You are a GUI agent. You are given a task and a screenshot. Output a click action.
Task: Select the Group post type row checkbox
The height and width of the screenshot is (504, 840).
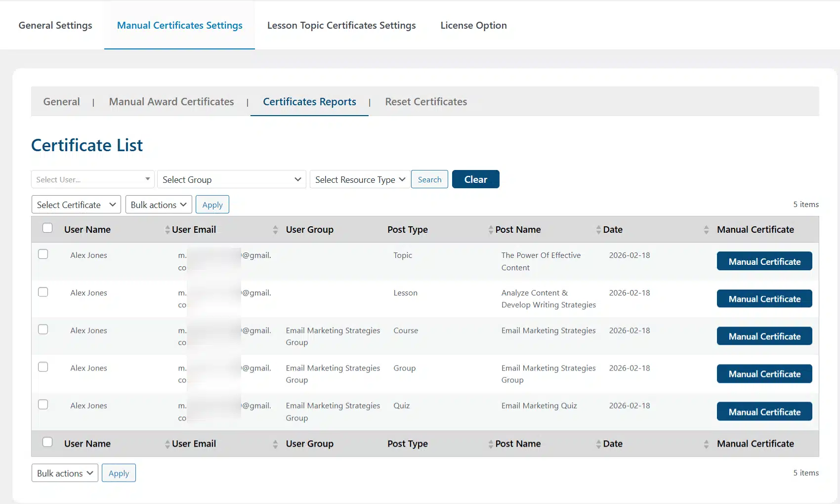coord(43,367)
